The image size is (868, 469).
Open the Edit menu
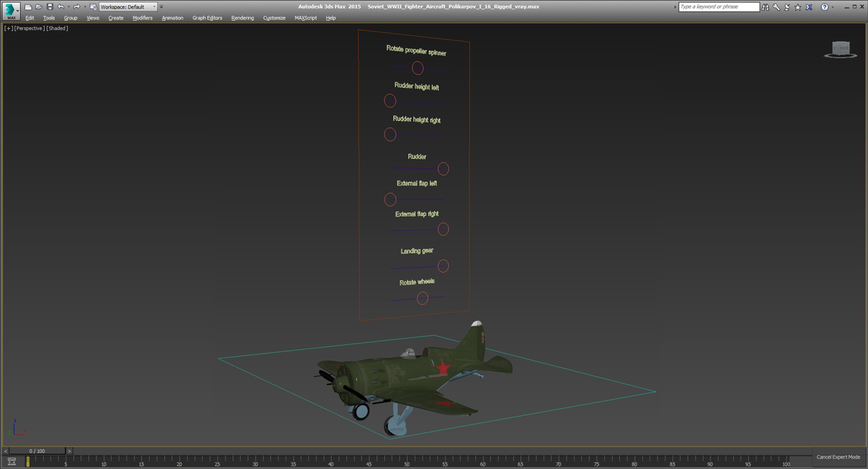(30, 18)
